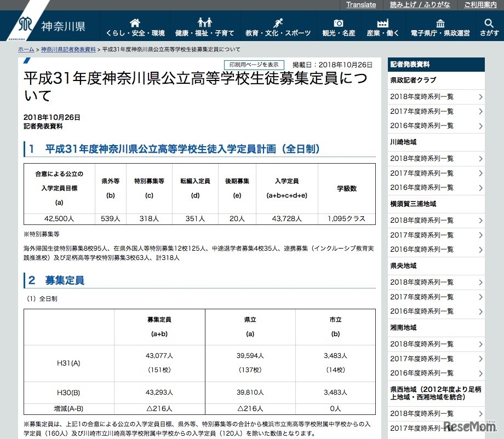Expand 川崎地域 2017年度時系列一覧 chevron
This screenshot has height=439, width=504.
tap(480, 173)
